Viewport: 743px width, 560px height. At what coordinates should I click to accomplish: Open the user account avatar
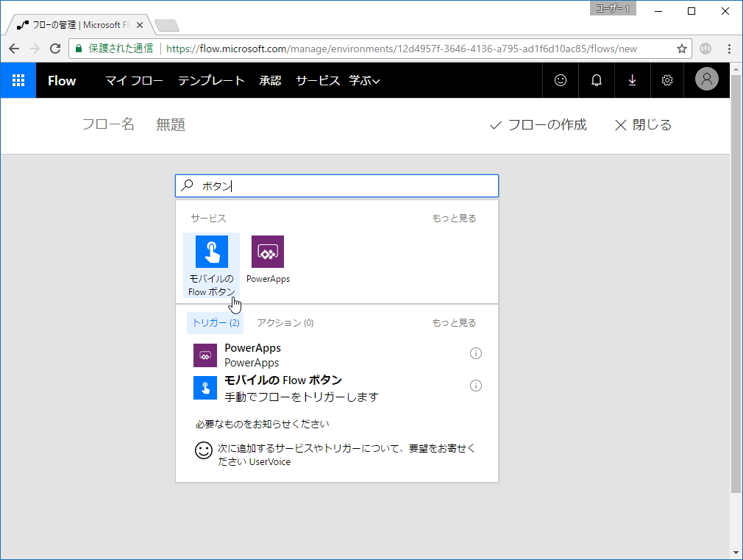pyautogui.click(x=706, y=79)
